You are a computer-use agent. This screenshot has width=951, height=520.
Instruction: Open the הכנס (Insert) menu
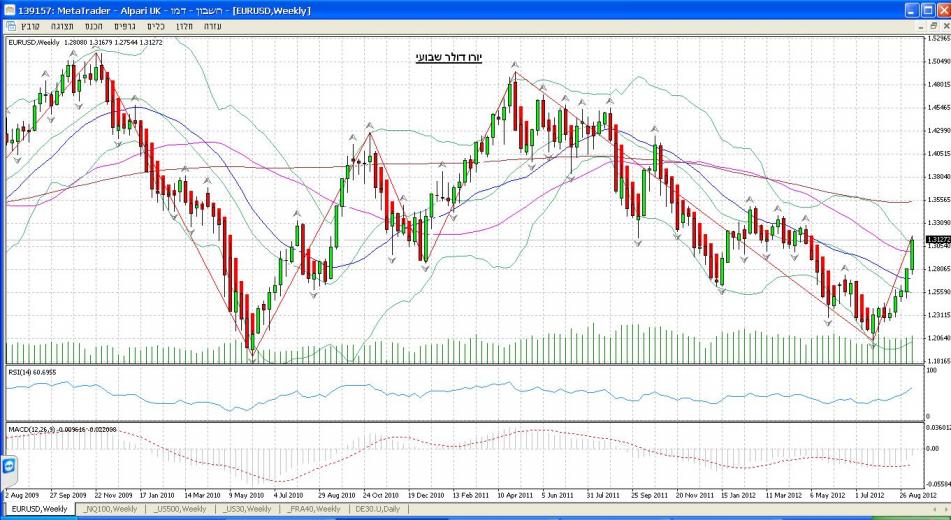[93, 25]
